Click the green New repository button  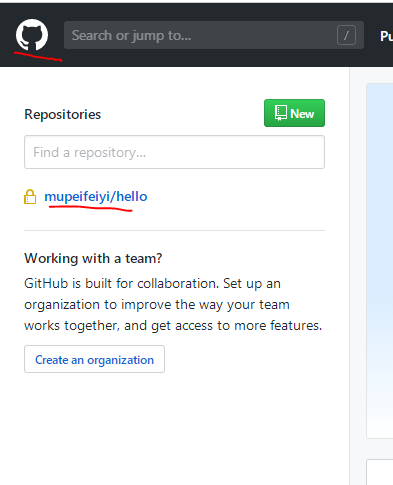(294, 113)
